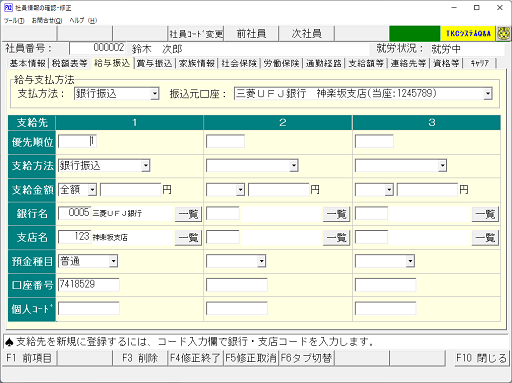Click the 社員コード変更 toolbar button
This screenshot has width=512, height=383.
pos(196,33)
